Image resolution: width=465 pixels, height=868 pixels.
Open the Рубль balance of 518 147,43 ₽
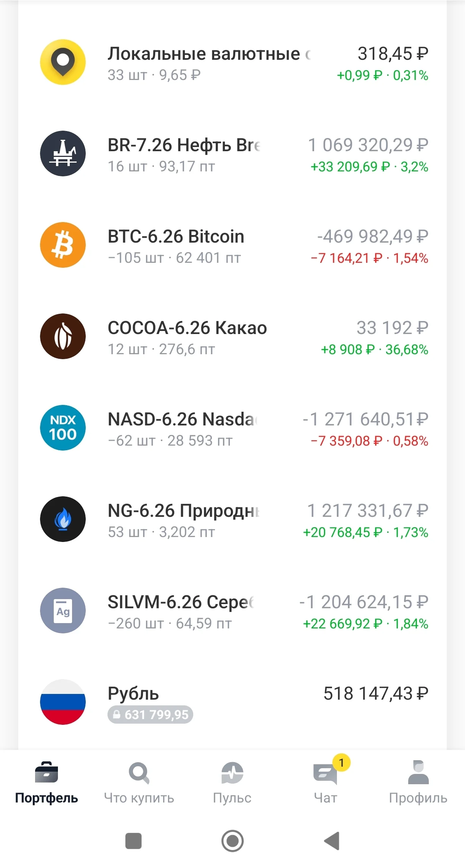[x=232, y=702]
